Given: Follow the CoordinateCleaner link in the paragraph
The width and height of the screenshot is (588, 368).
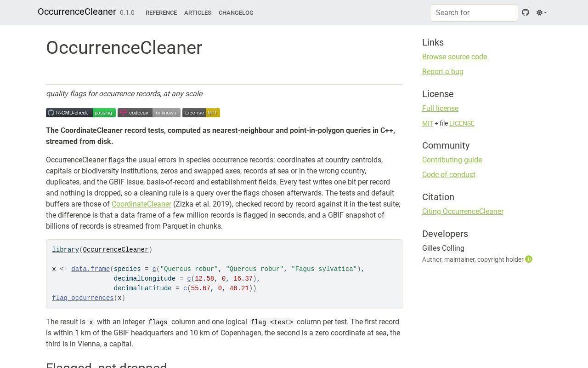Looking at the screenshot, I should pos(141,204).
